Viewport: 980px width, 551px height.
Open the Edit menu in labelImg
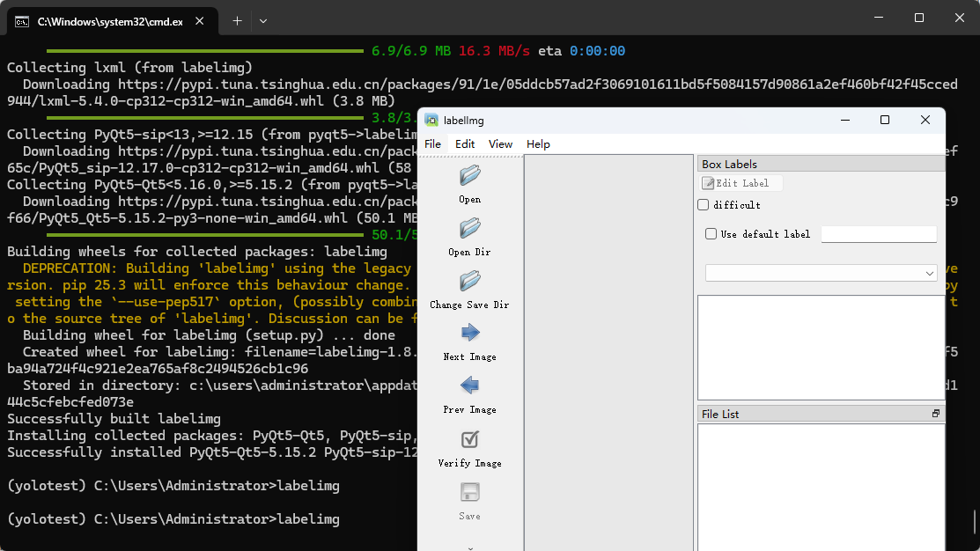pos(465,144)
